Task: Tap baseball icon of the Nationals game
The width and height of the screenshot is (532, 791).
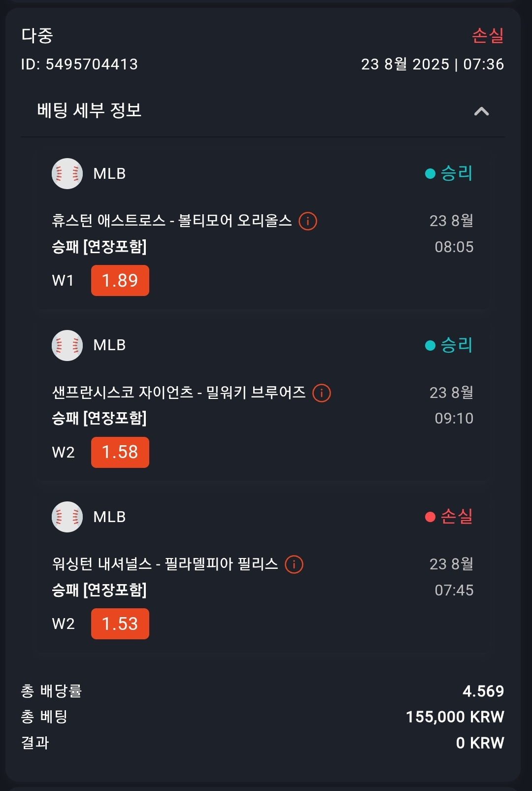Action: pos(67,517)
